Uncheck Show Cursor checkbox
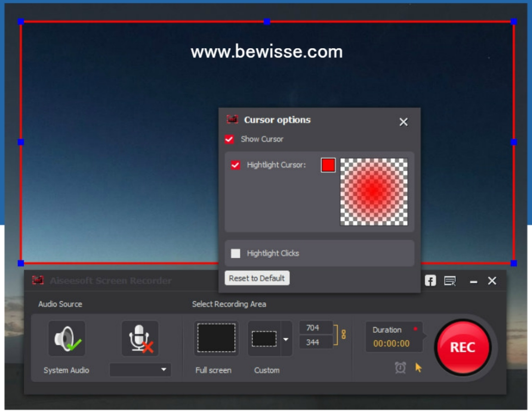Image resolution: width=532 pixels, height=415 pixels. point(229,139)
